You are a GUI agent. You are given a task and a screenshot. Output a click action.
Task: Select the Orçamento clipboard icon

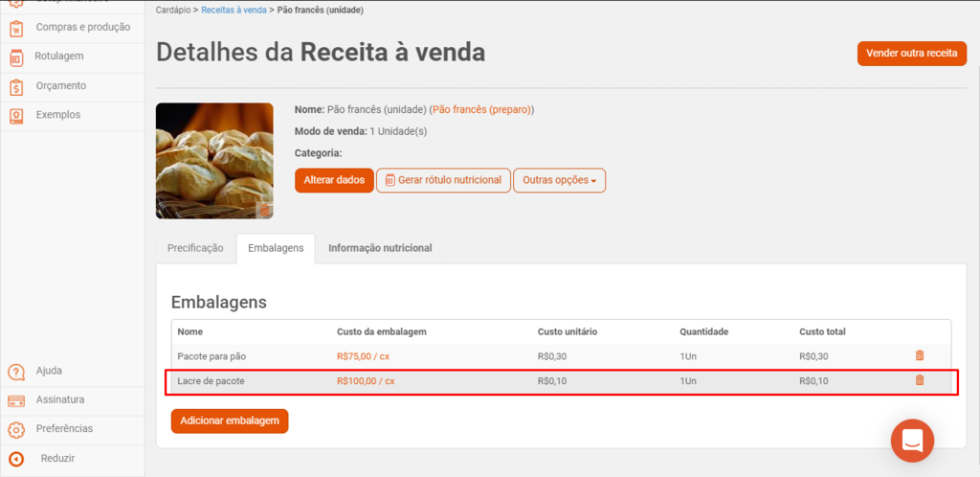(17, 87)
